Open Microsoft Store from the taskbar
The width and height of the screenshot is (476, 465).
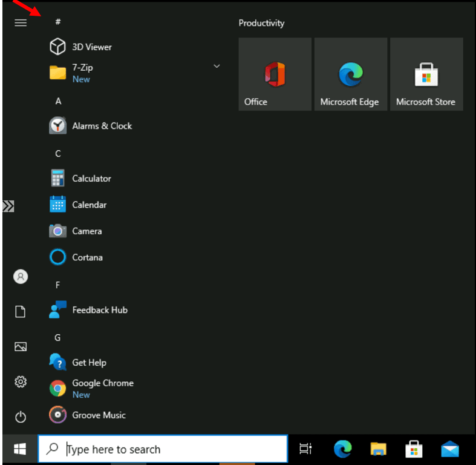(x=414, y=449)
